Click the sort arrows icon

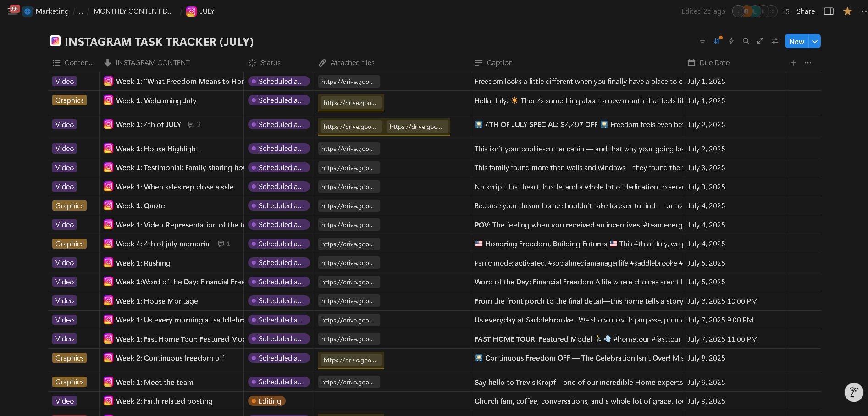tap(717, 41)
